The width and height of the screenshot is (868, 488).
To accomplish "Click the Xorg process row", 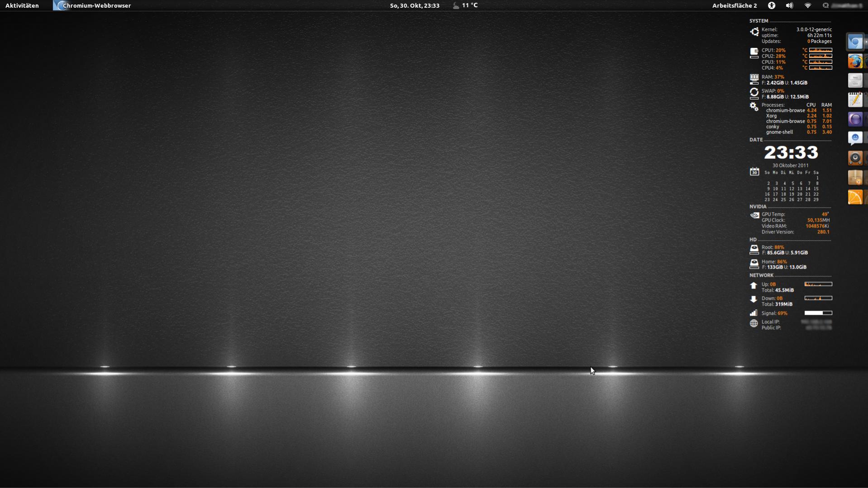I will click(799, 116).
